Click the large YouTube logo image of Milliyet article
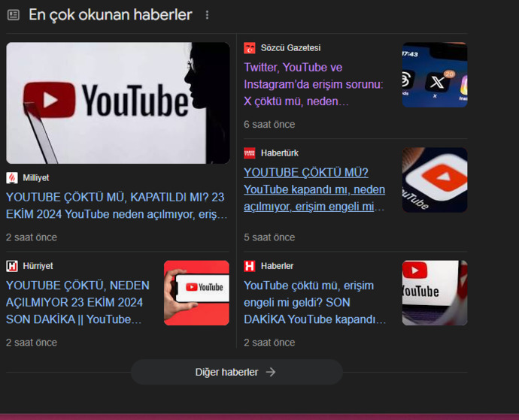 pos(118,103)
